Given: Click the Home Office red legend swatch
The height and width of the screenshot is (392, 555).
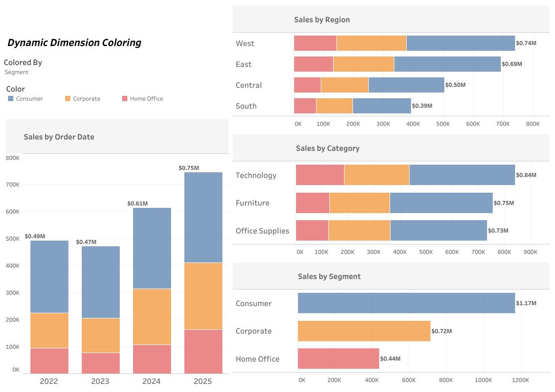Looking at the screenshot, I should (x=125, y=99).
